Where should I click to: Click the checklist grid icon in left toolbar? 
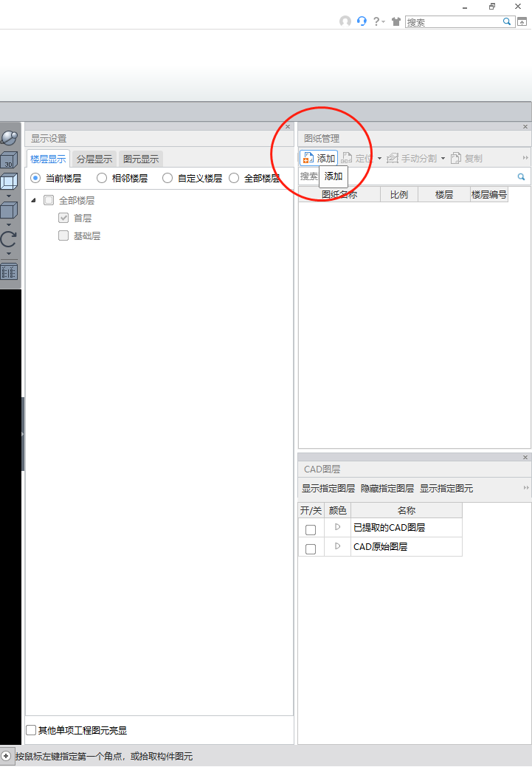[x=9, y=272]
